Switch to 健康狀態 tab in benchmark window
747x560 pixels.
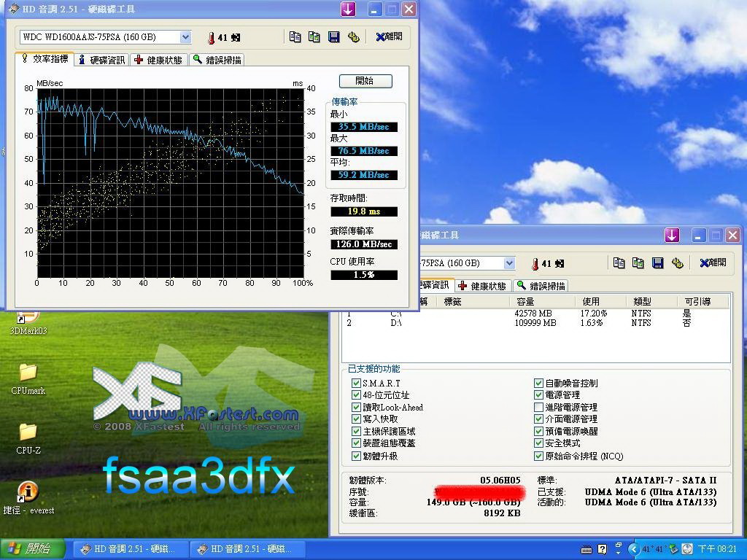[158, 60]
